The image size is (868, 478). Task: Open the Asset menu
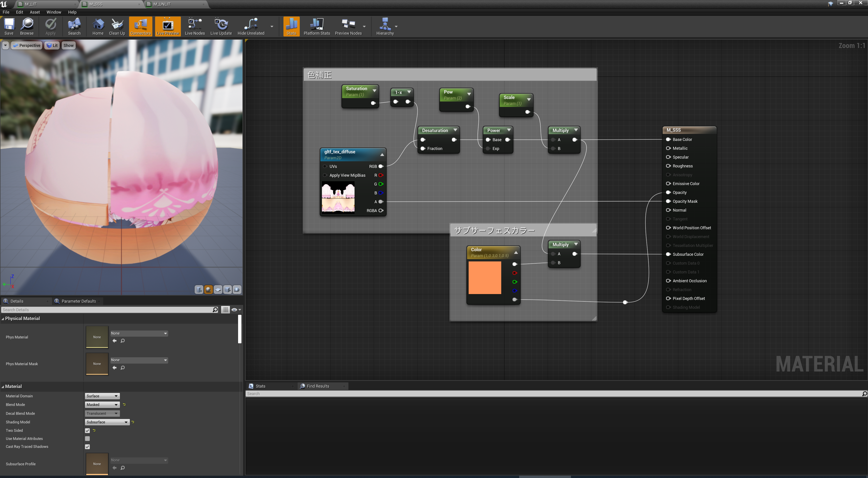34,12
